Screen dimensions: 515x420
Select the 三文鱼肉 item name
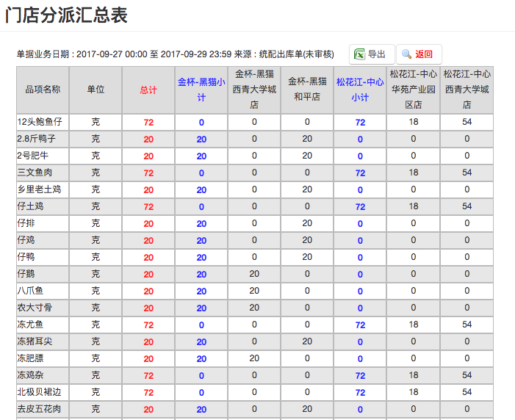click(x=35, y=173)
